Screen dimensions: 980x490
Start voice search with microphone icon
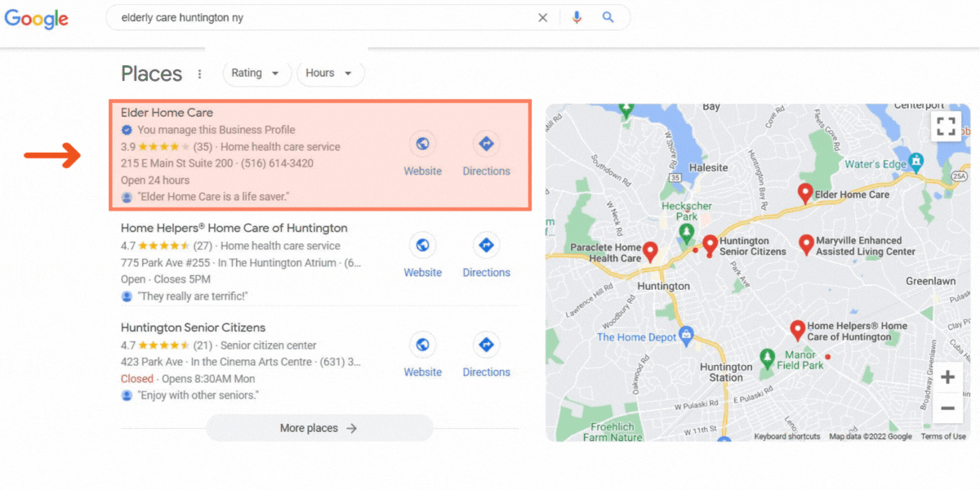click(x=577, y=17)
